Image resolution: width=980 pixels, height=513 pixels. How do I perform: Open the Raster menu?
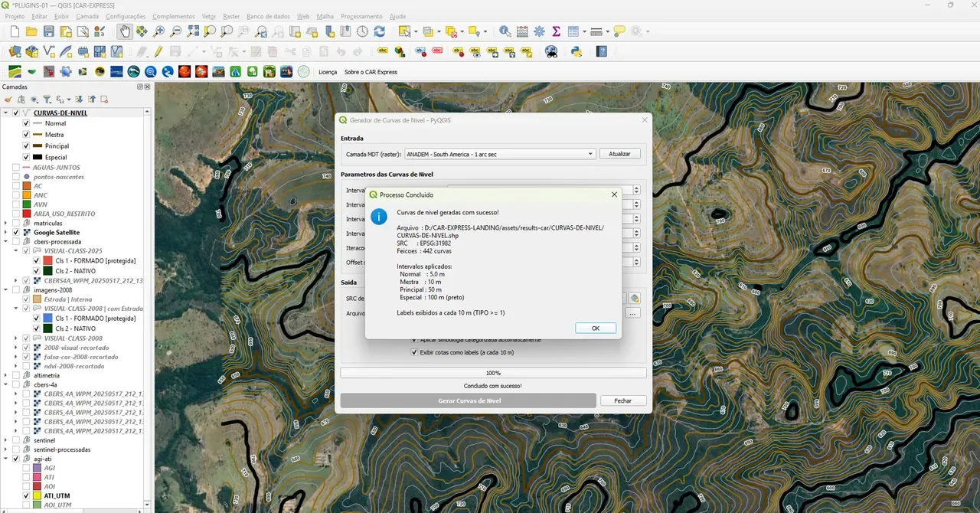pos(231,16)
